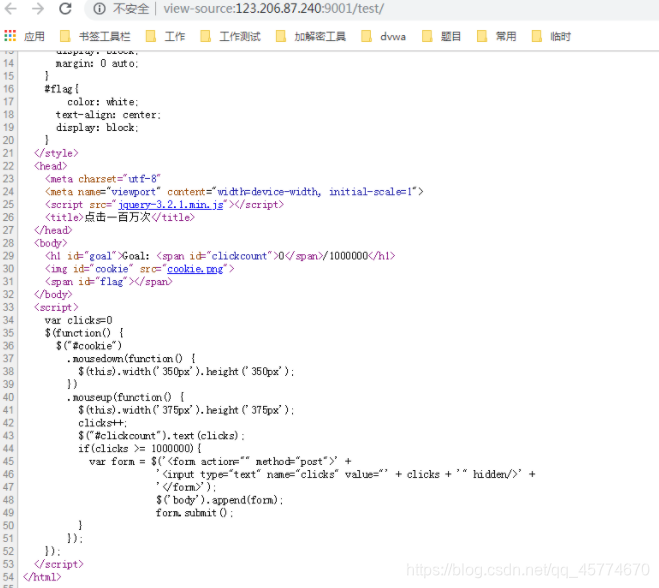This screenshot has height=588, width=659.
Task: Click the "$(function() {" line
Action: [x=84, y=333]
